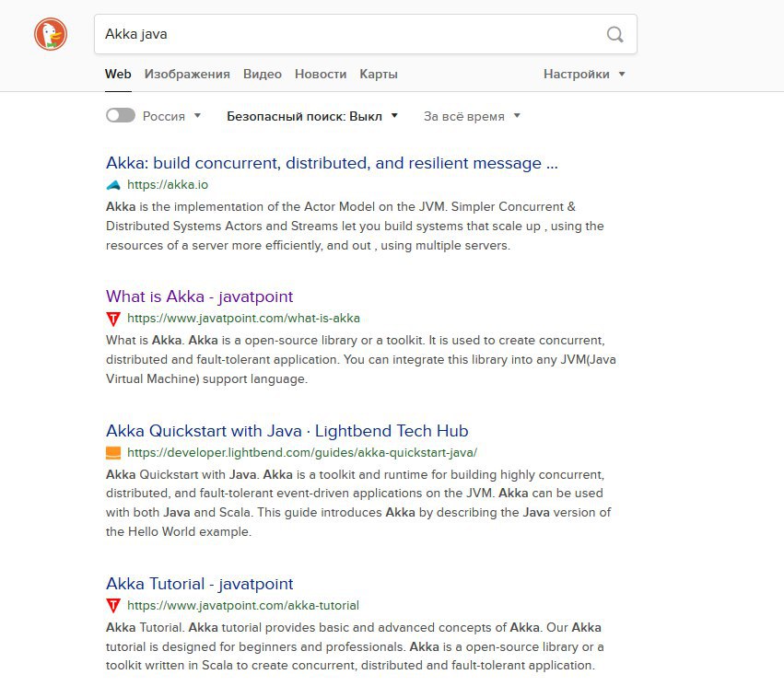The image size is (784, 686).
Task: Click the snippet starting 'What is Akka. Akka is a open-source'
Action: coord(361,359)
